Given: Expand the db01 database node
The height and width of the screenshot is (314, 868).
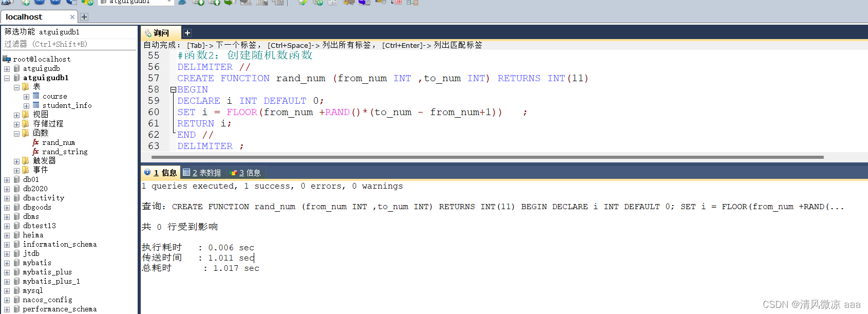Looking at the screenshot, I should tap(7, 180).
